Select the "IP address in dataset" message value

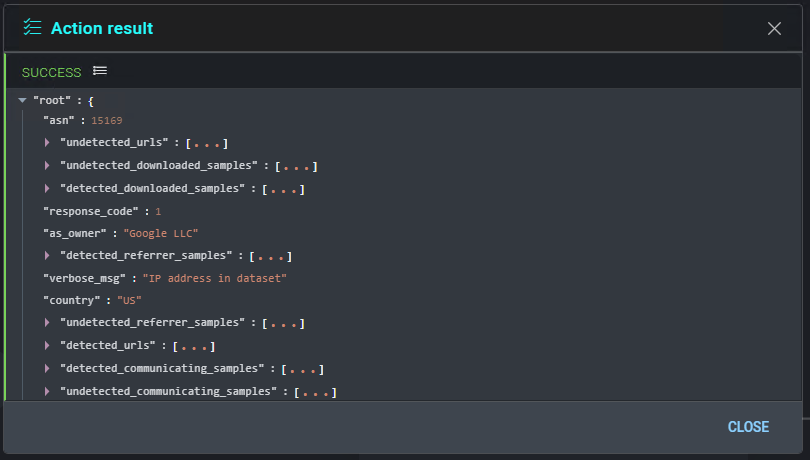click(214, 278)
